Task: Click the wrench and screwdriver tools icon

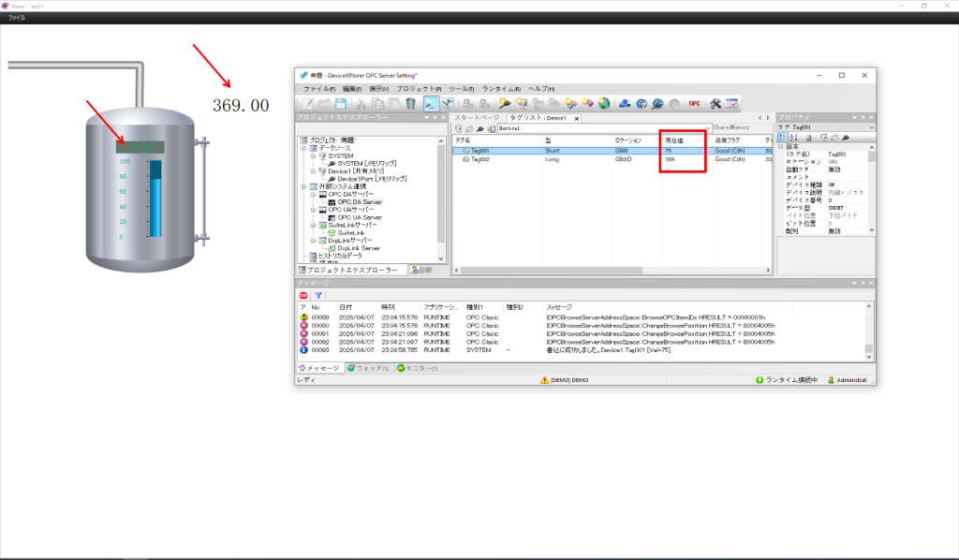Action: (x=715, y=104)
